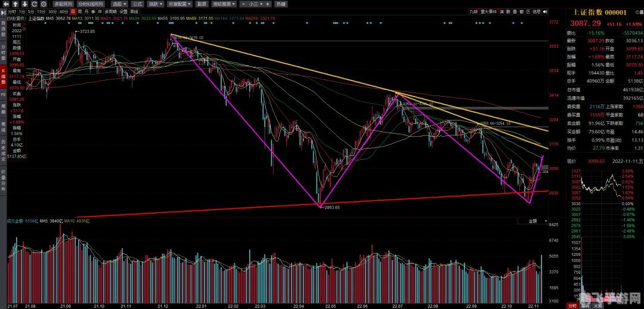Toggle the 多股同列 view button
This screenshot has height=309, width=644.
(63, 4)
